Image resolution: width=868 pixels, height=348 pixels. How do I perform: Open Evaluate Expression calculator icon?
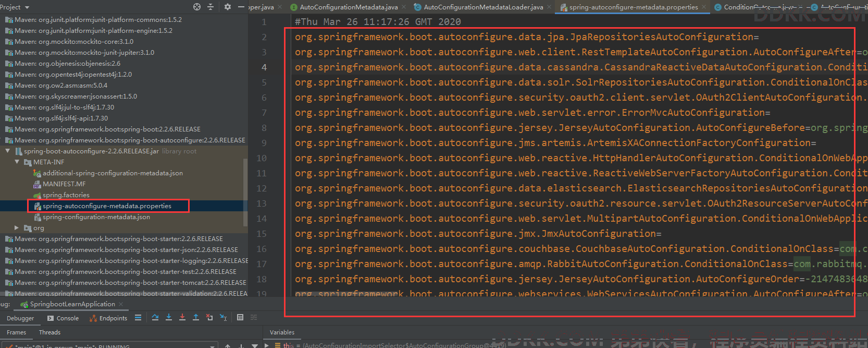240,317
